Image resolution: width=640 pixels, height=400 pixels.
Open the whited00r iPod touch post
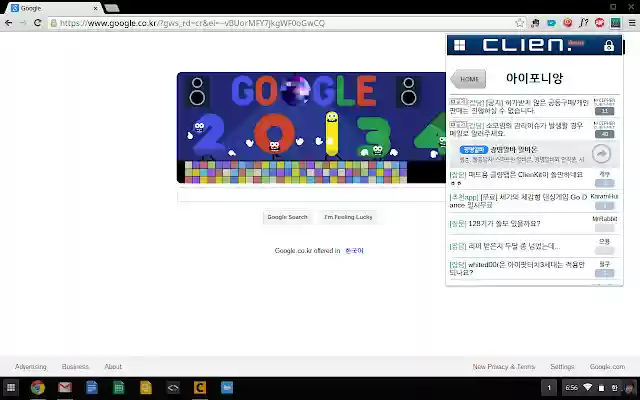[519, 269]
